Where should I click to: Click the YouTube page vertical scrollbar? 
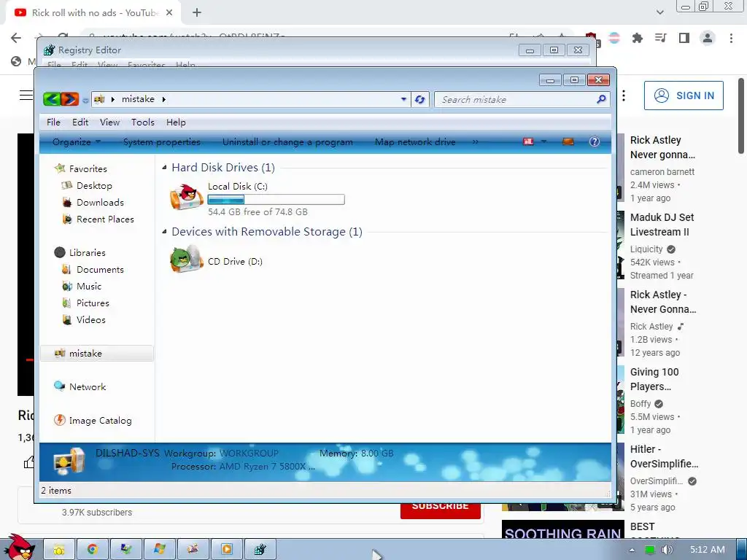click(x=741, y=116)
